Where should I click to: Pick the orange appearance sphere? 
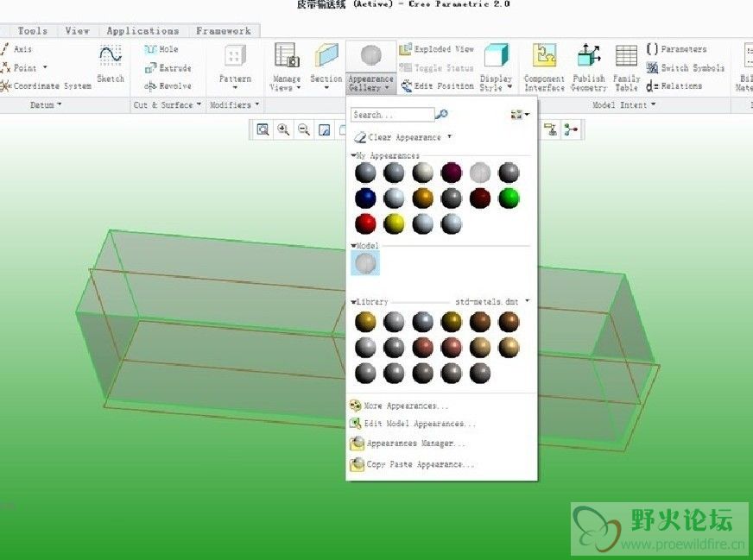click(422, 198)
